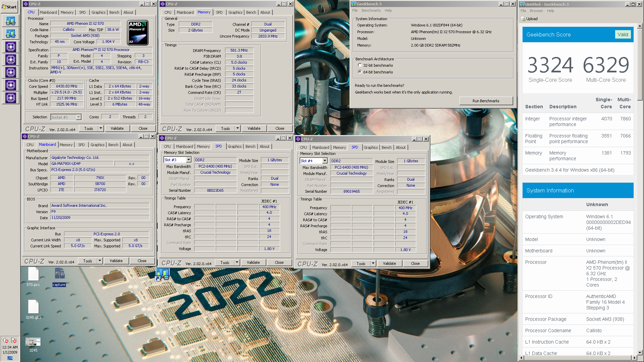
Task: Click the Windows Start button
Action: [x=9, y=7]
